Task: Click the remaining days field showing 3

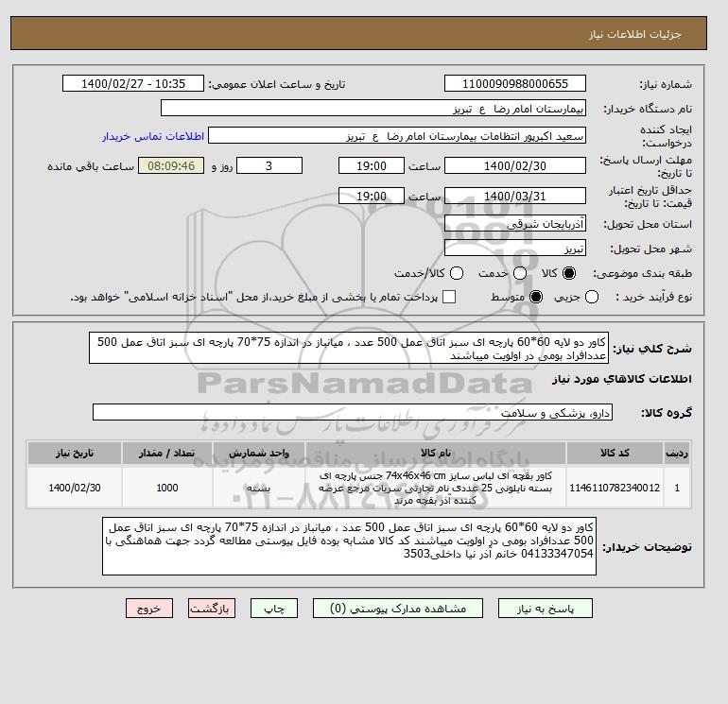Action: coord(269,165)
